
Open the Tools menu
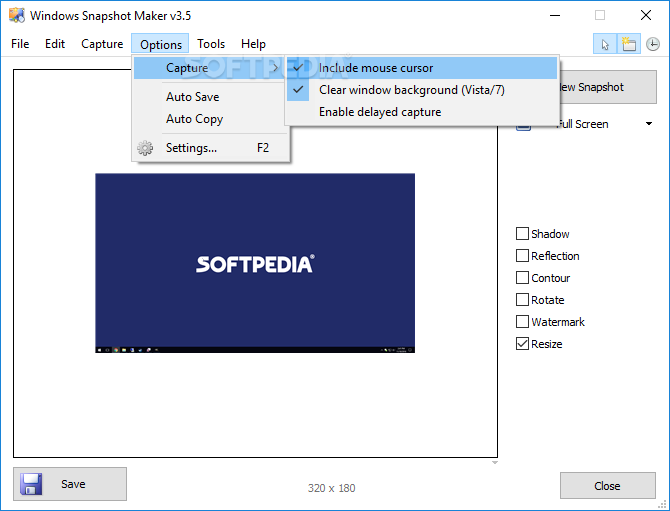211,44
